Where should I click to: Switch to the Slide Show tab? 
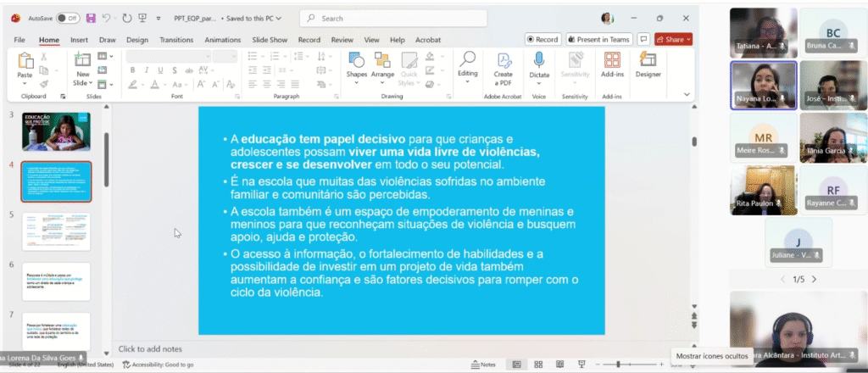[270, 40]
